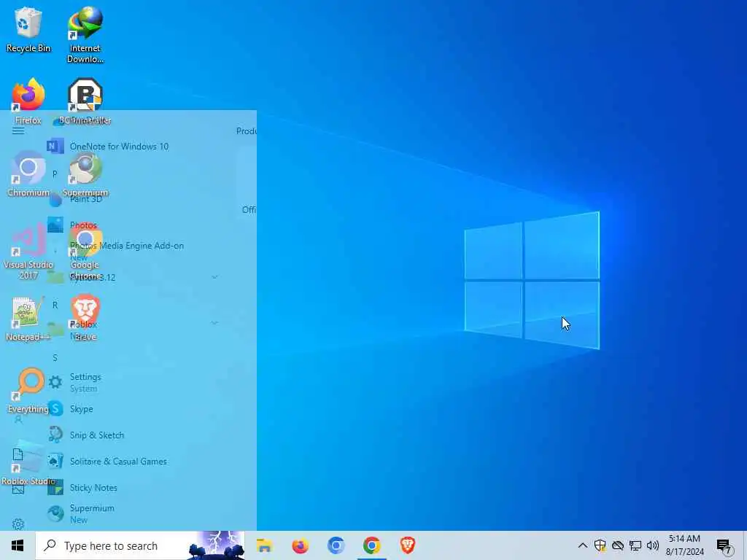Image resolution: width=747 pixels, height=560 pixels.
Task: Open Internet Download Manager desktop shortcut
Action: (85, 35)
